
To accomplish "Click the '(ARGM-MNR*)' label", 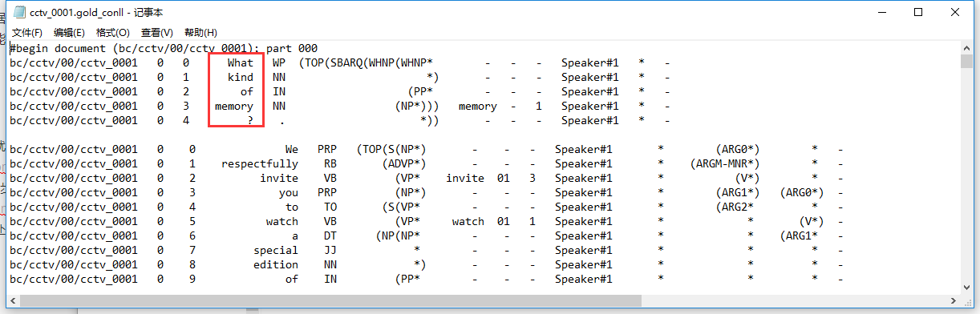I will (725, 163).
